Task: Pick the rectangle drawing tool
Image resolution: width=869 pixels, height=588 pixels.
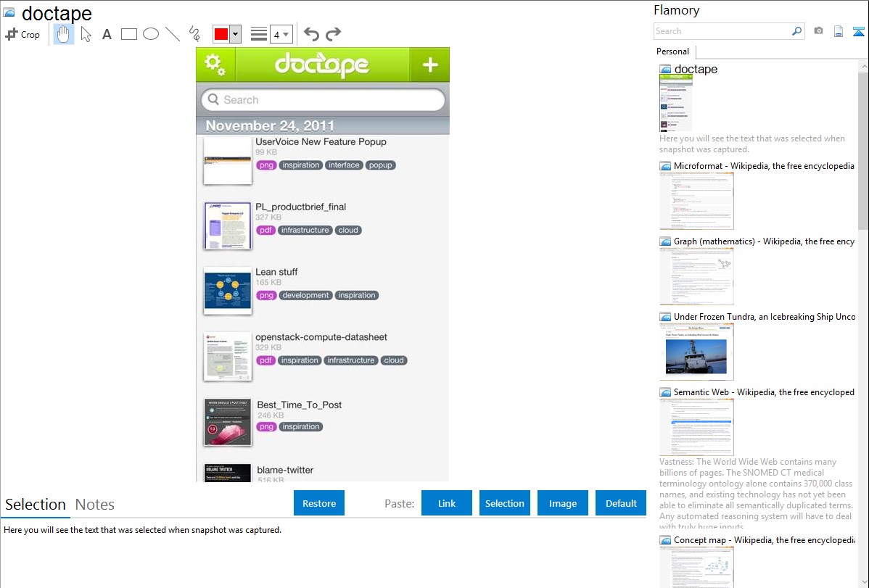Action: tap(128, 34)
